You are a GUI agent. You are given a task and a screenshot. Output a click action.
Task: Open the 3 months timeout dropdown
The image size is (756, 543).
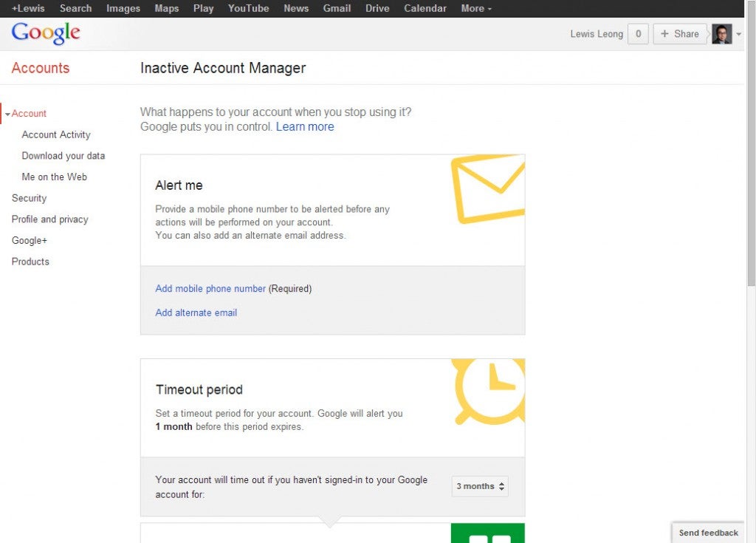click(480, 486)
